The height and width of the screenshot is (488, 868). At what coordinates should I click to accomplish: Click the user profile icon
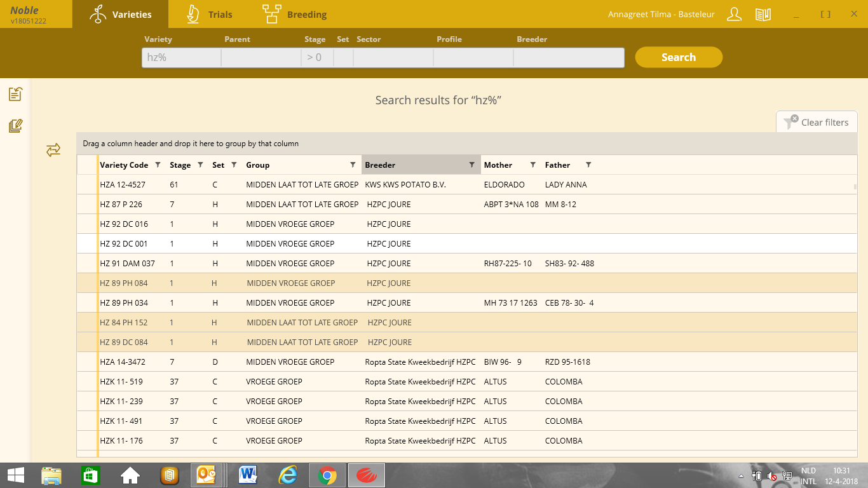coord(734,14)
